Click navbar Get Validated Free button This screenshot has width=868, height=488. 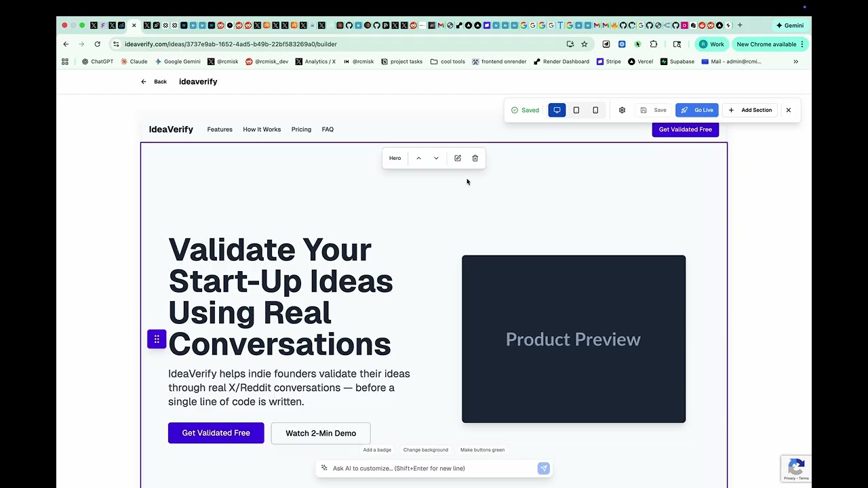[685, 129]
